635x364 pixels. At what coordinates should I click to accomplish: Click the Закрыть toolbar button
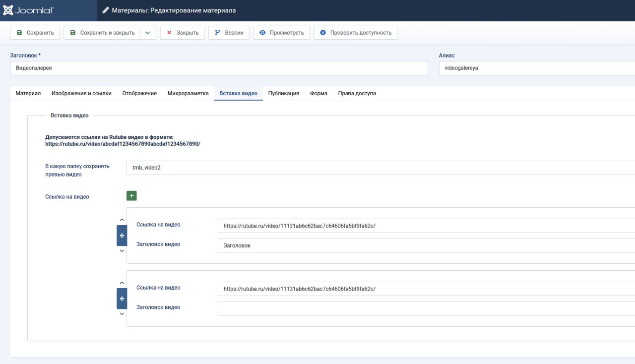click(182, 33)
